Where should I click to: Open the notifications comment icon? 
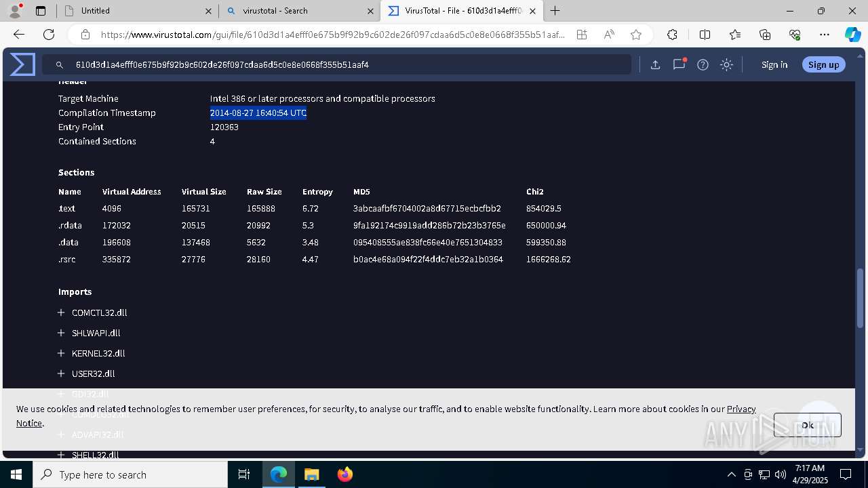pyautogui.click(x=679, y=64)
